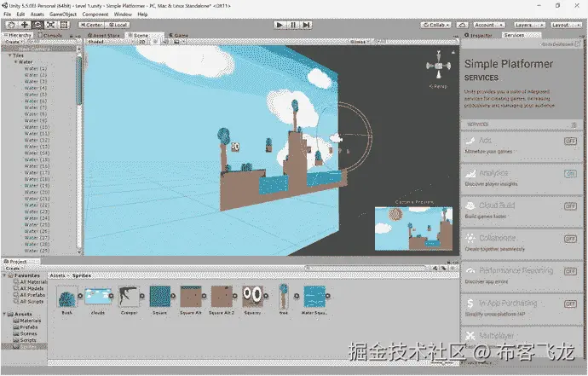Open the File menu

(7, 14)
